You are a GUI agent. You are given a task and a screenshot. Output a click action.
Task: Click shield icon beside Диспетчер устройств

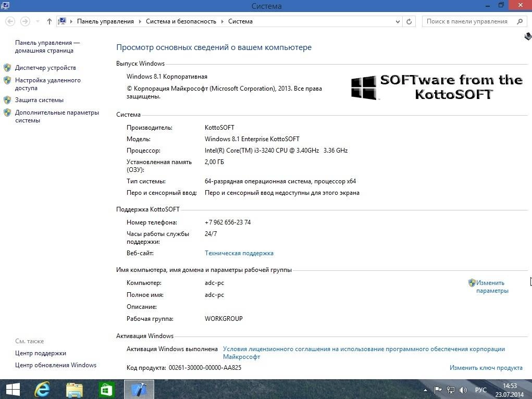[x=7, y=68]
